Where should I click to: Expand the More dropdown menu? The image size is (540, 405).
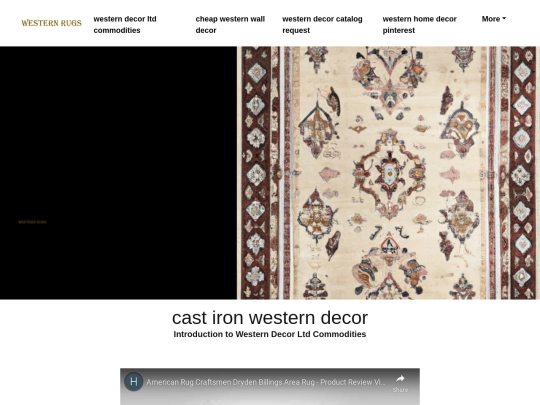coord(494,19)
